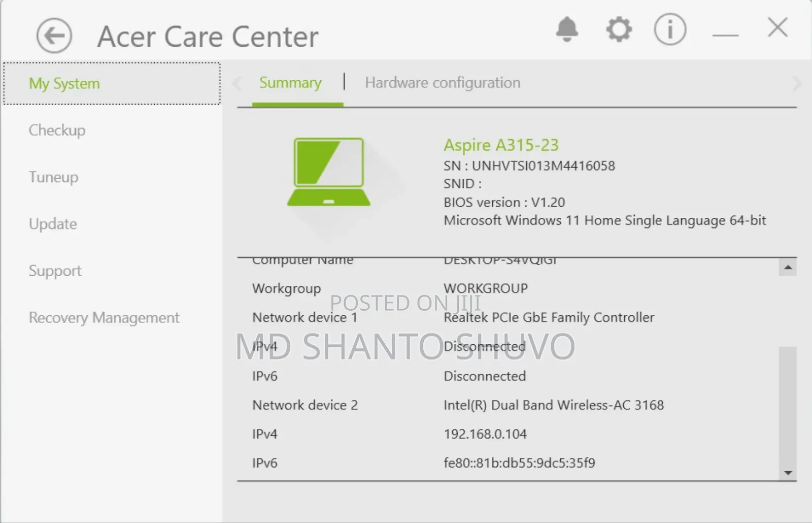This screenshot has height=523, width=812.
Task: Open the Support section
Action: [x=55, y=271]
